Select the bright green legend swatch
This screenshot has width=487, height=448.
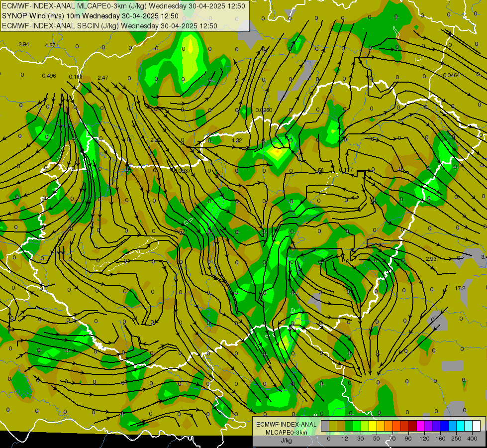357,426
